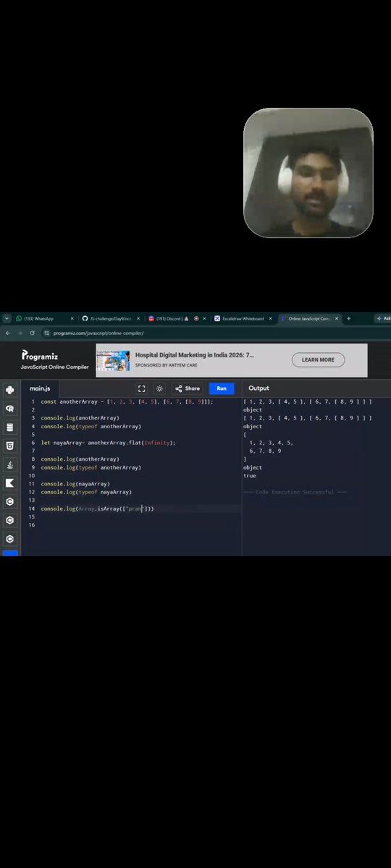
Task: Click 'console.log(nayaArray)' on line 11
Action: pyautogui.click(x=75, y=483)
